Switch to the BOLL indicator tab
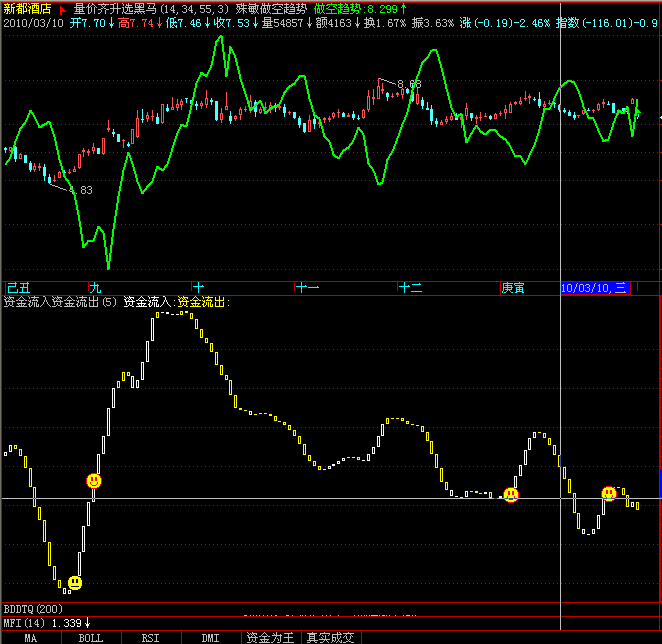662x644 pixels. 91,637
